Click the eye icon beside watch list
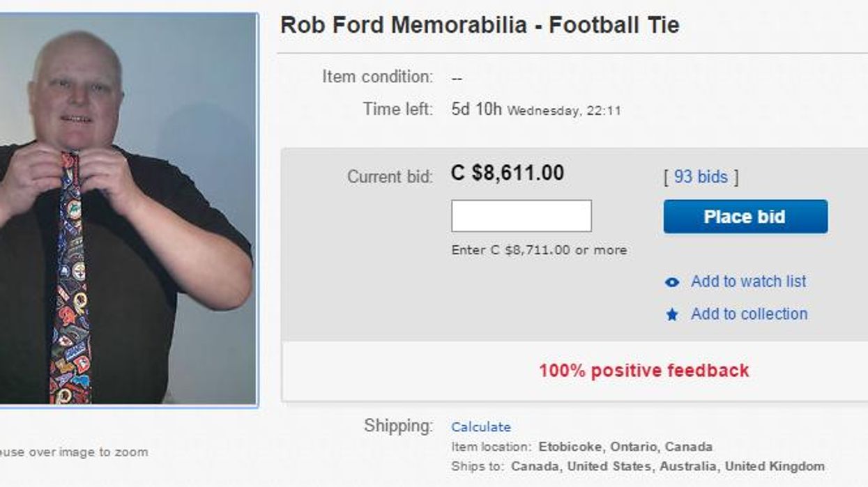 tap(672, 282)
